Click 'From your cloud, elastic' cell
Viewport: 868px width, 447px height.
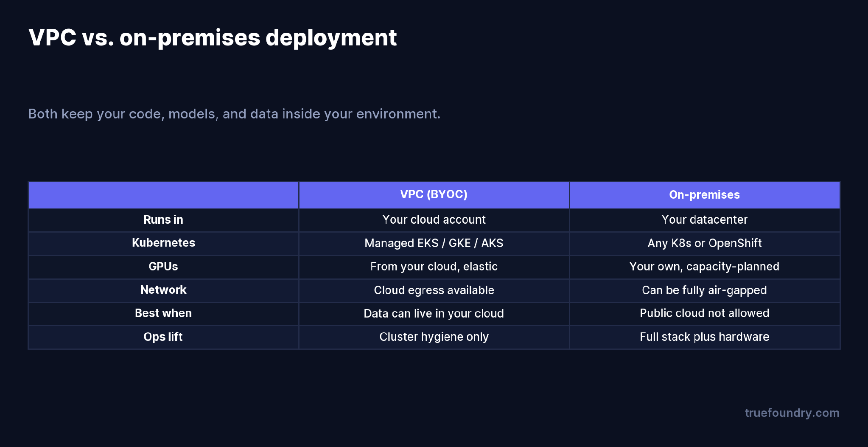(x=434, y=267)
